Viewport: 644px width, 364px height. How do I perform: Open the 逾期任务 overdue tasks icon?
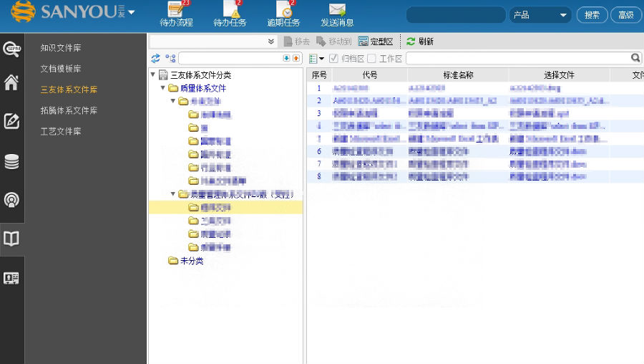283,14
